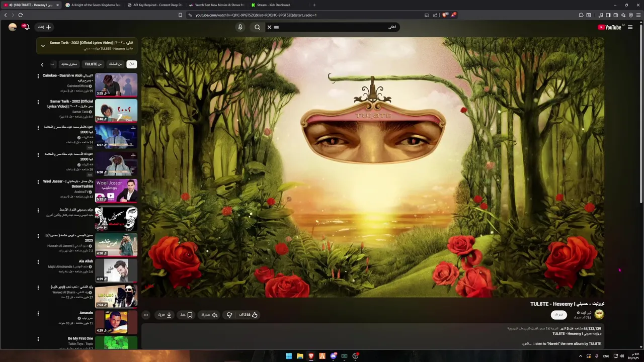Clear the search box with the X
Viewport: 644px width, 362px height.
click(x=269, y=27)
